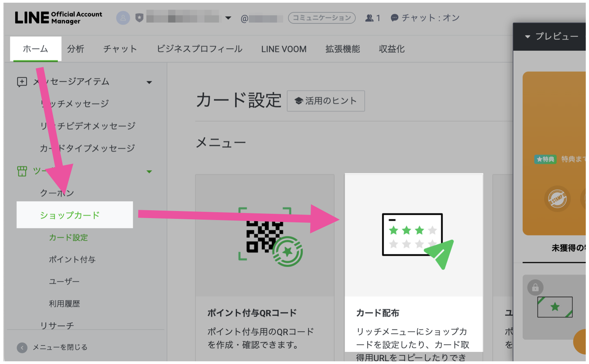
Task: Click the speech bubble icon beside メッセージアイテム
Action: click(22, 82)
